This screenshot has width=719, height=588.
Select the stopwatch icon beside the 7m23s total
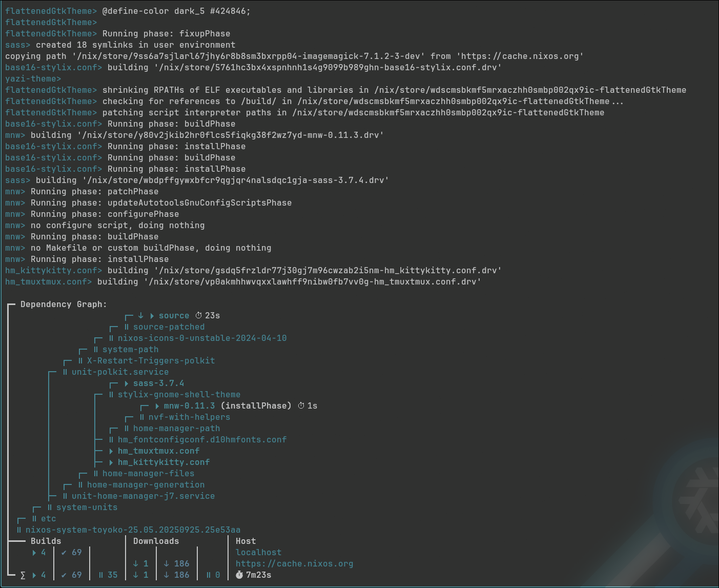239,575
